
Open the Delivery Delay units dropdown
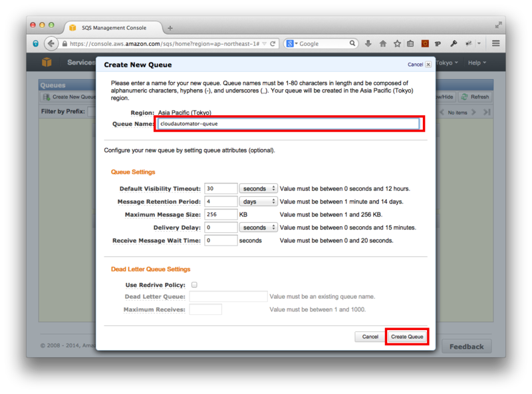[x=258, y=227]
